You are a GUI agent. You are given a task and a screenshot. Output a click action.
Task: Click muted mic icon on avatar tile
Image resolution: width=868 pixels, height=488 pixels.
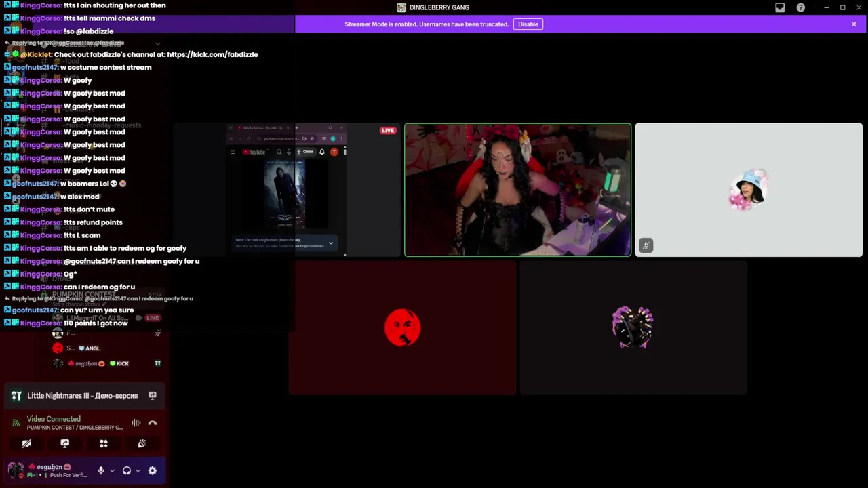(646, 245)
